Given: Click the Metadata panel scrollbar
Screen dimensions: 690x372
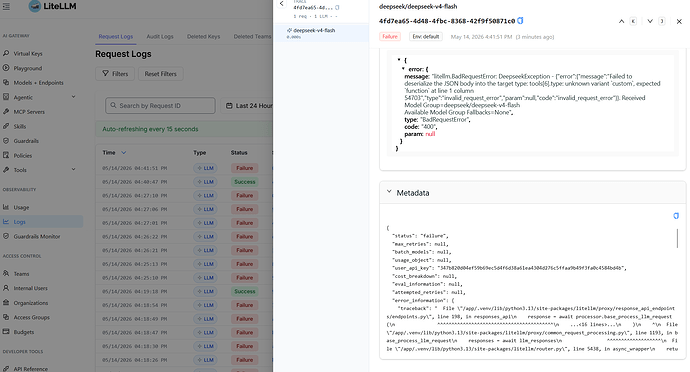Looking at the screenshot, I should click(677, 238).
